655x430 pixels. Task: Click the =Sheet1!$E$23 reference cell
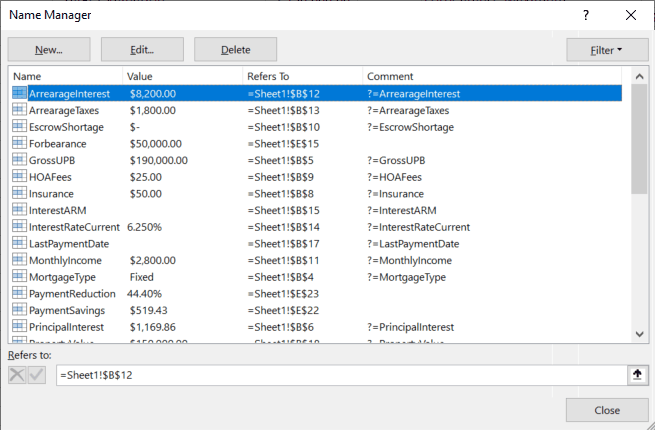click(x=283, y=294)
